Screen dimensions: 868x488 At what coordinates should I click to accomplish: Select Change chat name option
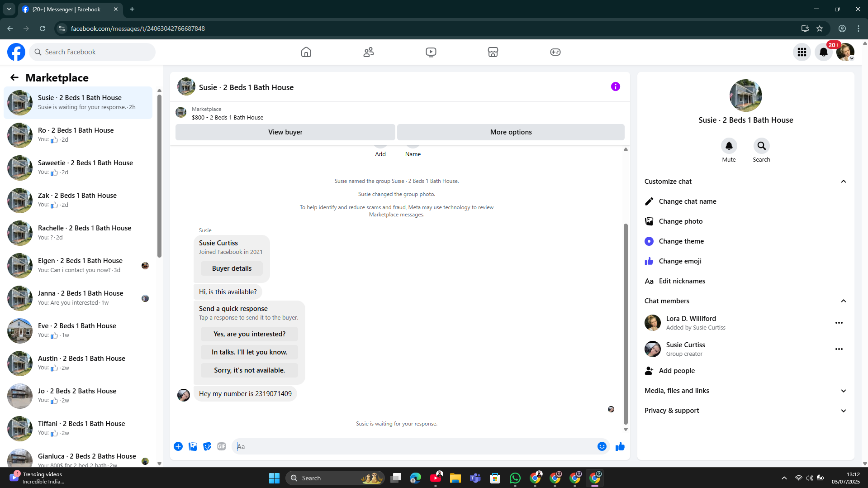[x=745, y=201]
